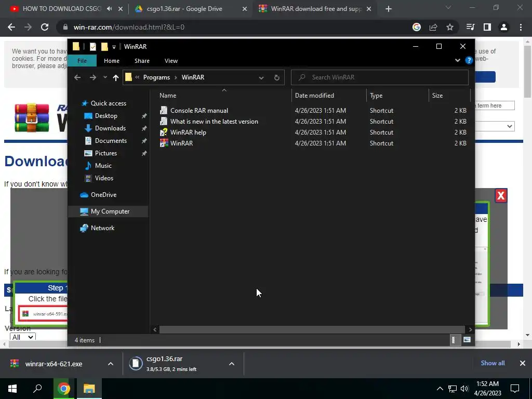This screenshot has height=399, width=532.
Task: Bookmark this page with the star icon
Action: 450,27
